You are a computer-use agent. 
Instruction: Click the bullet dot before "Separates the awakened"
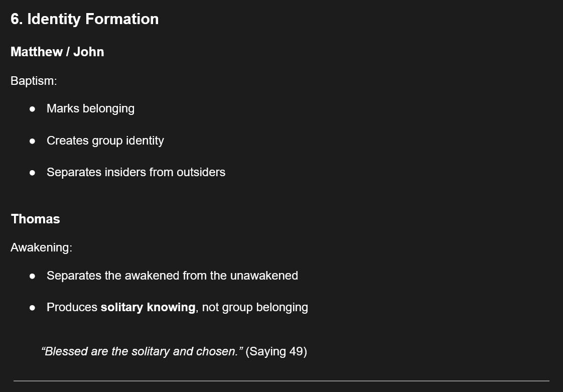33,276
